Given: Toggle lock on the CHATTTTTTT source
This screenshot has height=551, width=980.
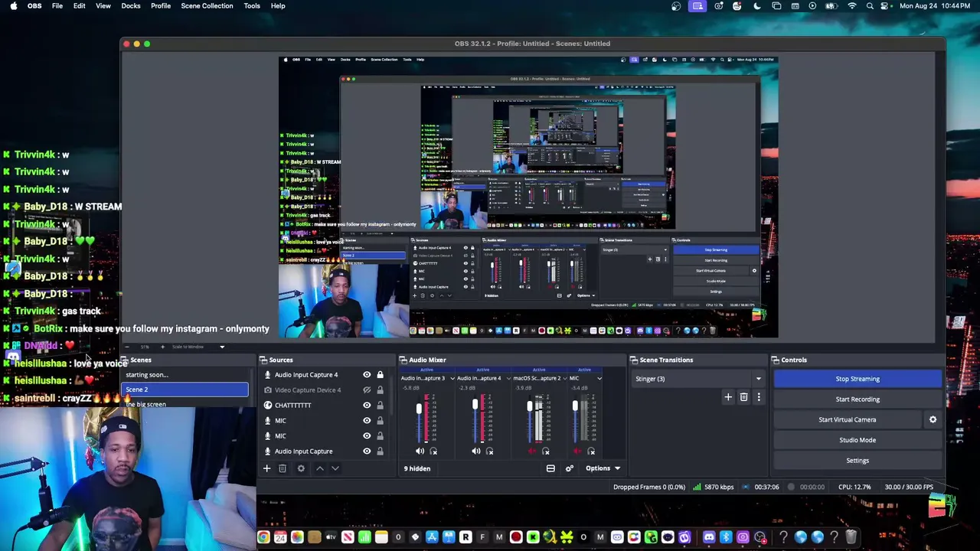Looking at the screenshot, I should (380, 406).
